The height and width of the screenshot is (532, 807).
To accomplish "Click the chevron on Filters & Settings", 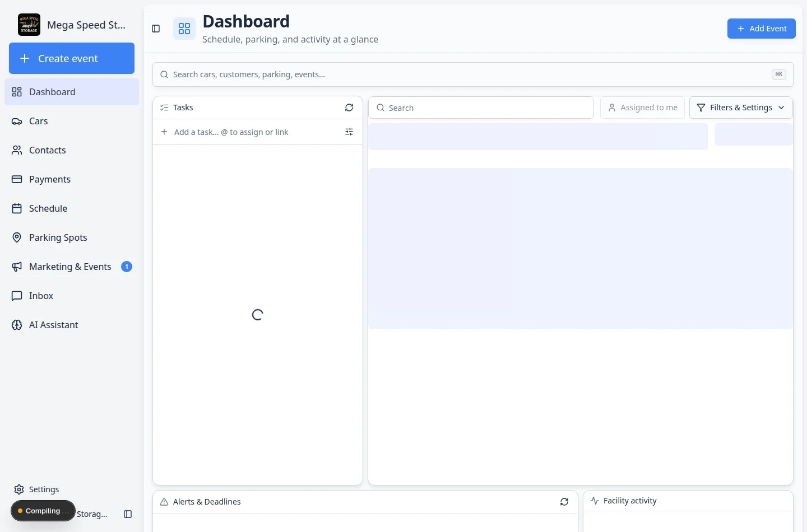I will 781,108.
